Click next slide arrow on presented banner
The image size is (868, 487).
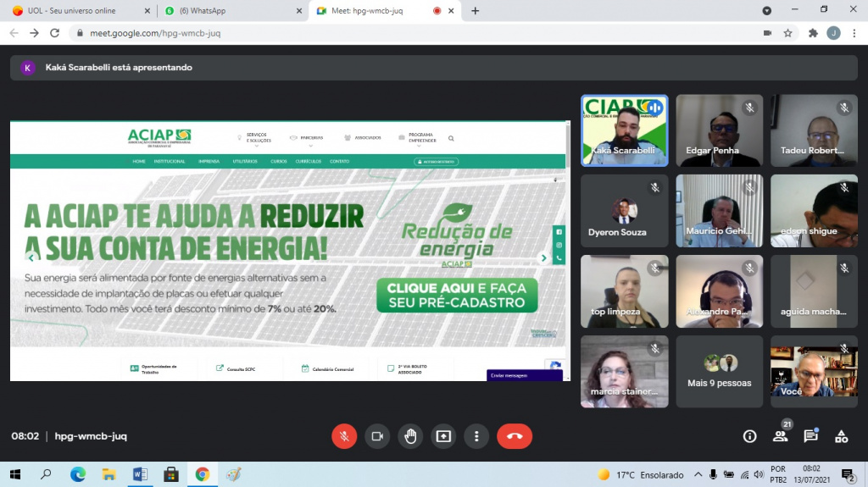(x=543, y=257)
